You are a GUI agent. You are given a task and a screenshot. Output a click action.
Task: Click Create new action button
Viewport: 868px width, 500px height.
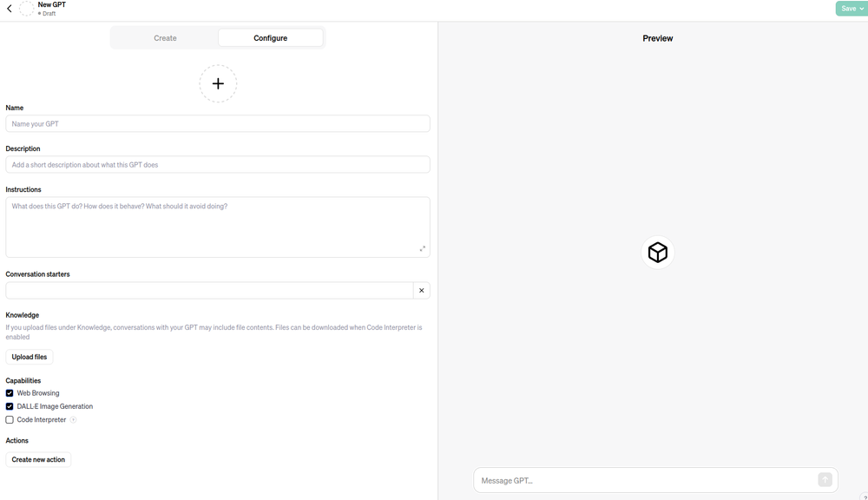38,459
